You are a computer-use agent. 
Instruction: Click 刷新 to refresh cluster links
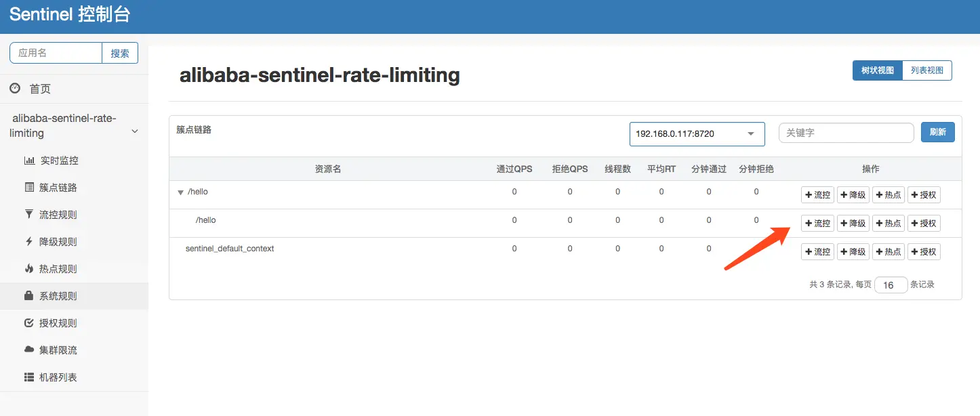click(x=938, y=132)
